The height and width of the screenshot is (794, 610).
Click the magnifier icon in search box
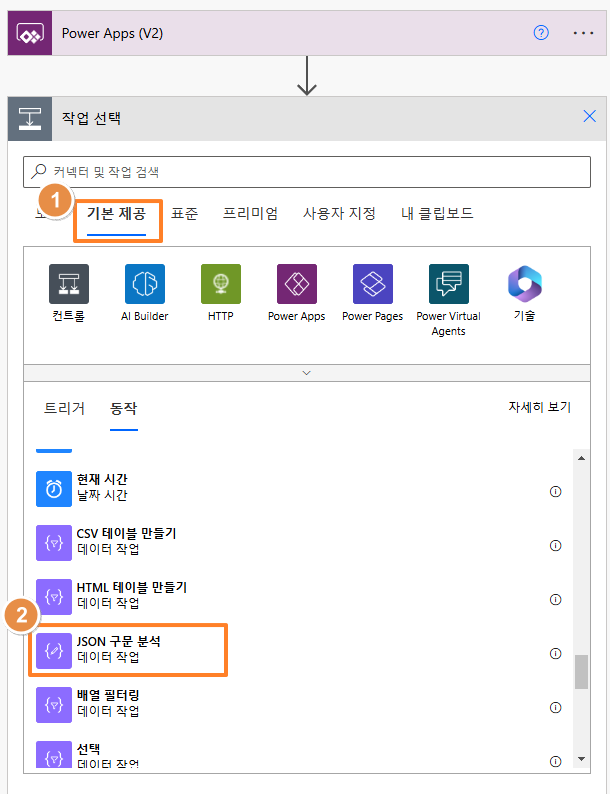tap(39, 171)
